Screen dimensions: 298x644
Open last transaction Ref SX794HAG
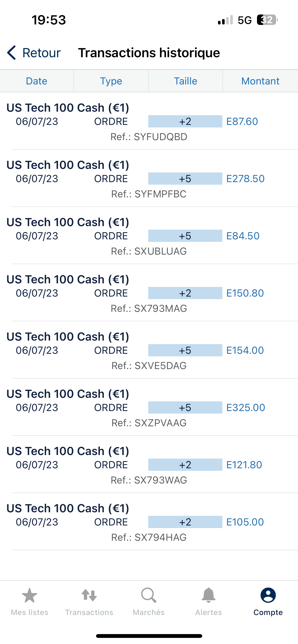pyautogui.click(x=149, y=537)
